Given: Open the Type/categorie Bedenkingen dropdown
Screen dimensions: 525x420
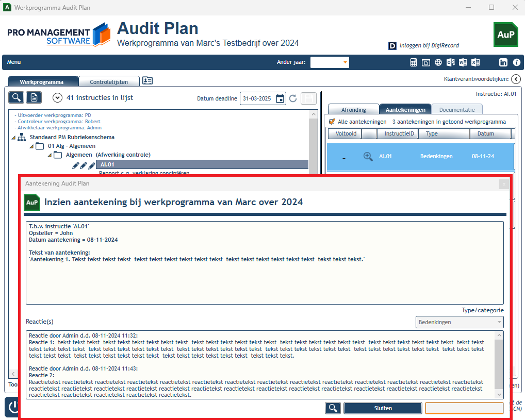Looking at the screenshot, I should point(460,322).
